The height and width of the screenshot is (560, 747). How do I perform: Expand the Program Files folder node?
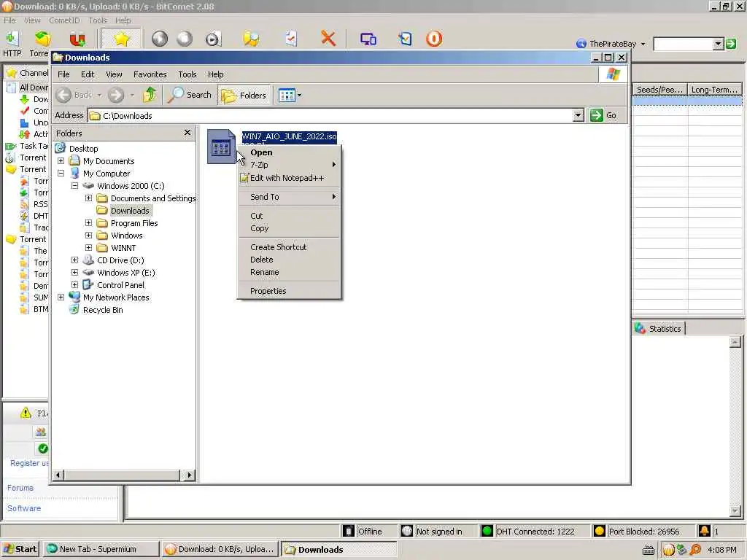tap(88, 223)
